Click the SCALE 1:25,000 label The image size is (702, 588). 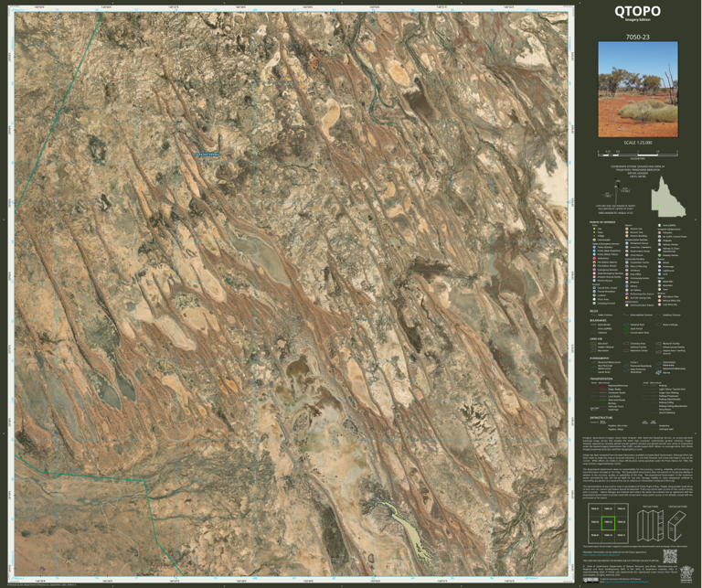(638, 143)
